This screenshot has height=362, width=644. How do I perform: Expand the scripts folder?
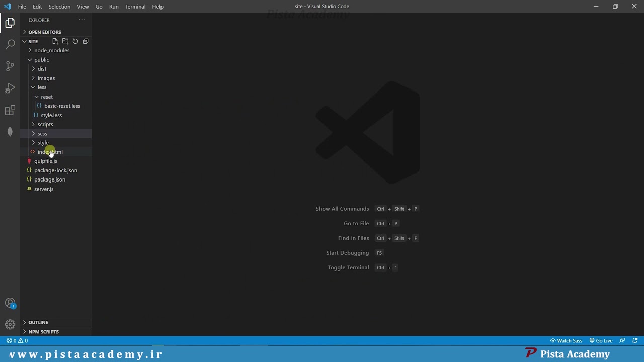click(56, 124)
